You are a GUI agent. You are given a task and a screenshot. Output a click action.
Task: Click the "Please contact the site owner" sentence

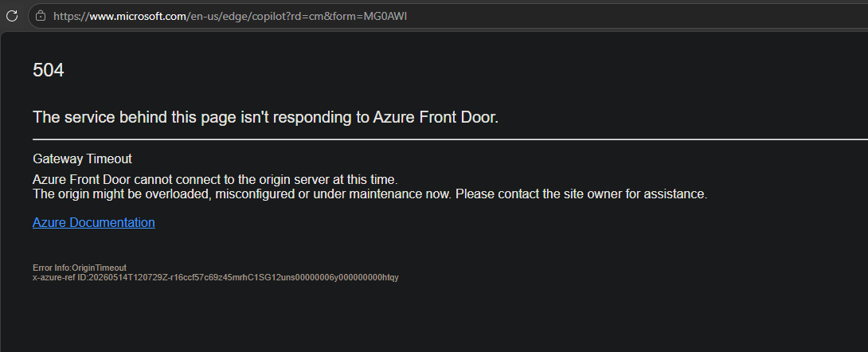581,194
